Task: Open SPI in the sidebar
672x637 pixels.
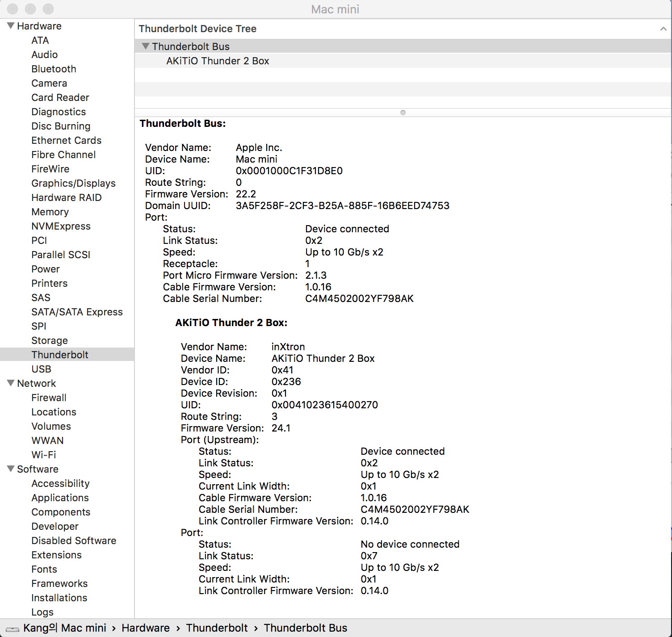Action: click(39, 326)
